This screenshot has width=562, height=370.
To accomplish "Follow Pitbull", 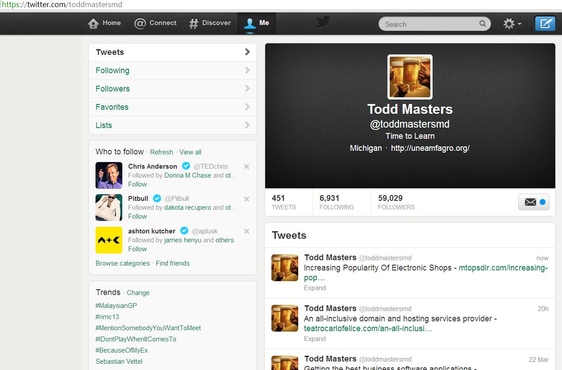I will coord(137,217).
